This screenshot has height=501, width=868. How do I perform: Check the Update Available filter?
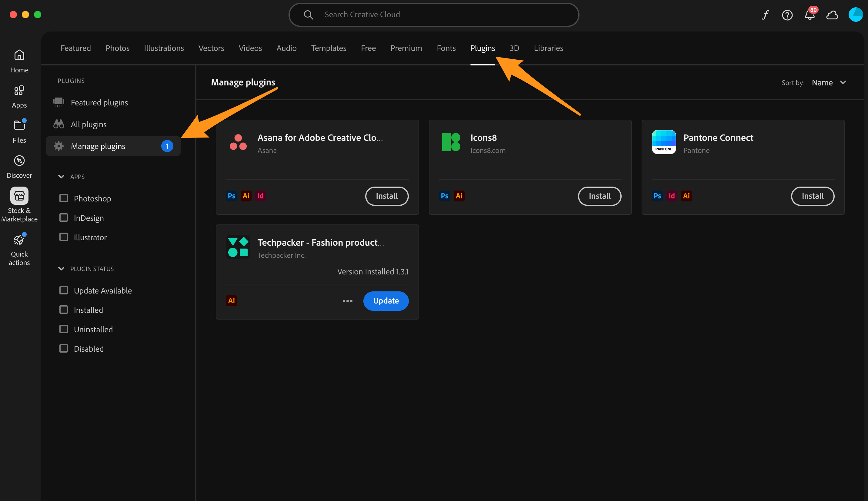click(64, 290)
